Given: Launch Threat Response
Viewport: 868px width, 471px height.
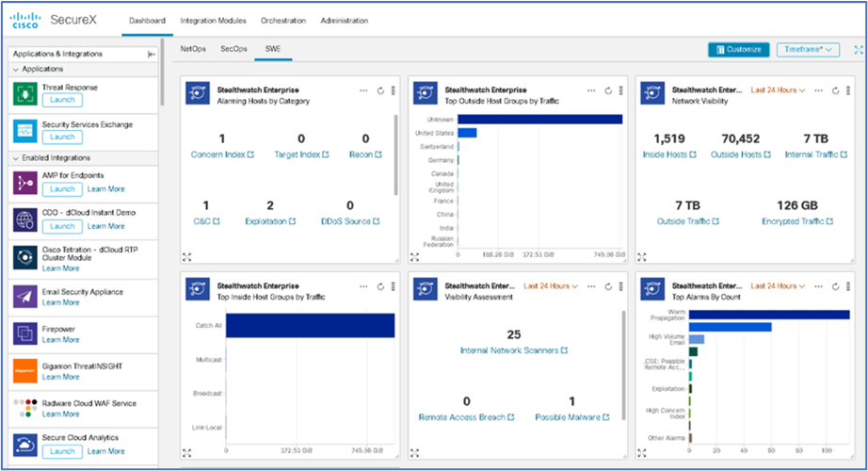Looking at the screenshot, I should click(62, 100).
